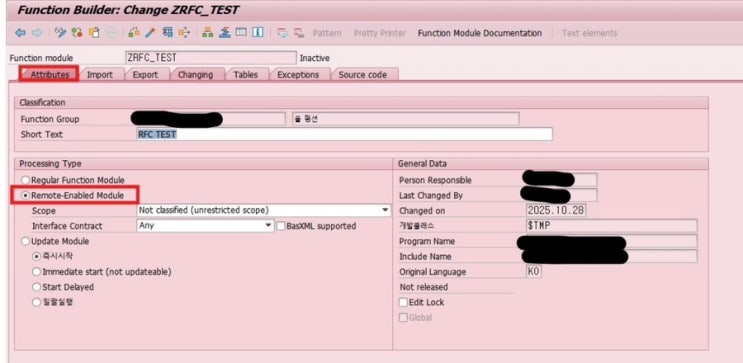This screenshot has height=363, width=743.
Task: Click the Test/Execute icon
Action: pos(167,33)
